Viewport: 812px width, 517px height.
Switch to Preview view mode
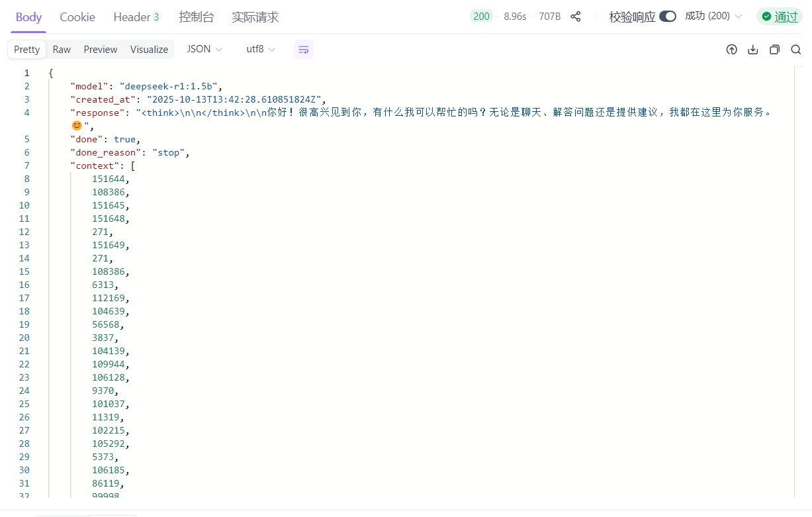click(101, 50)
